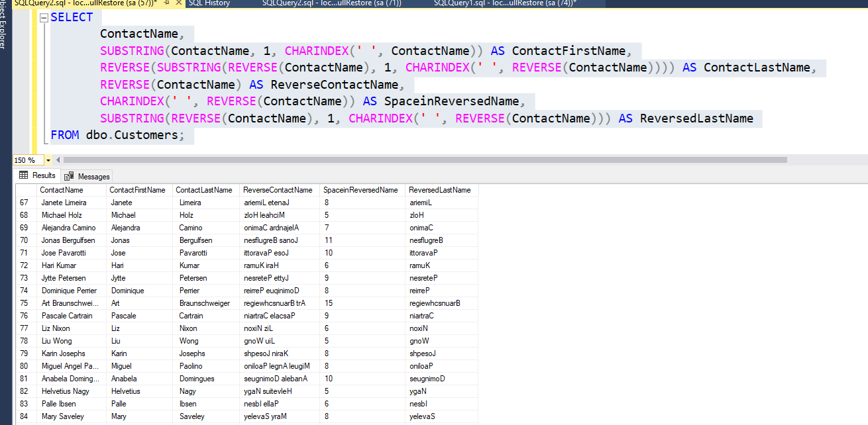
Task: Select the ContactName column header
Action: coord(72,190)
